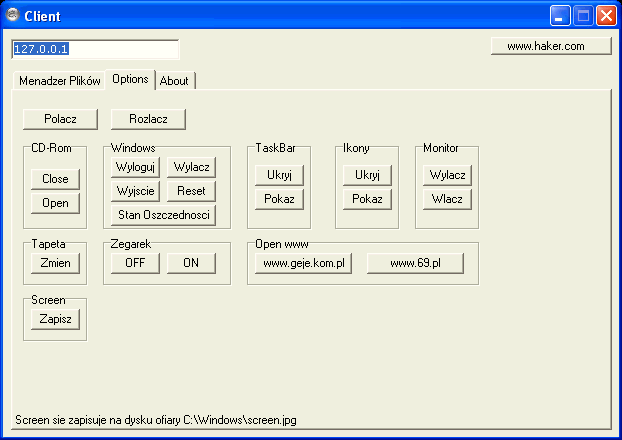Click the Zmien wallpaper button
Image resolution: width=622 pixels, height=440 pixels.
tap(55, 264)
